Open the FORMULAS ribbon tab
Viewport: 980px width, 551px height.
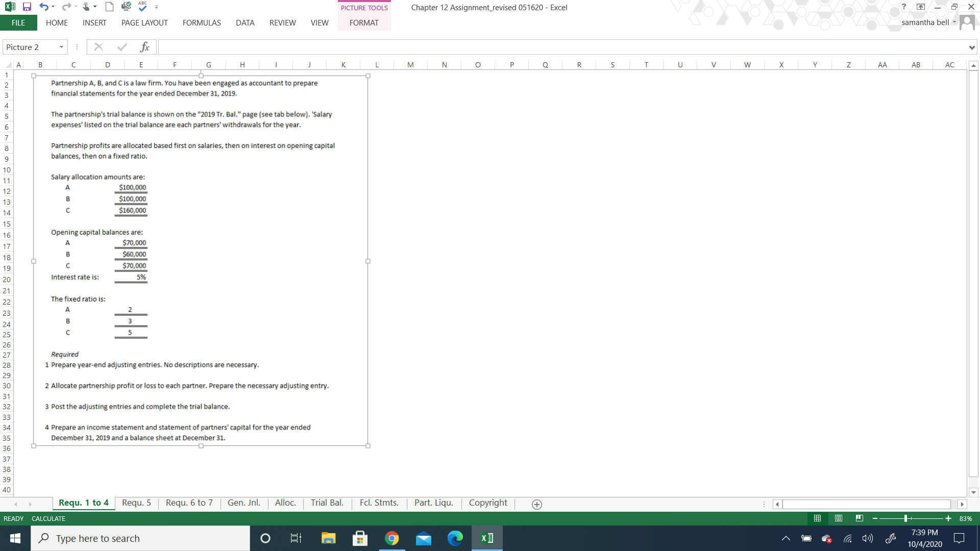tap(202, 22)
